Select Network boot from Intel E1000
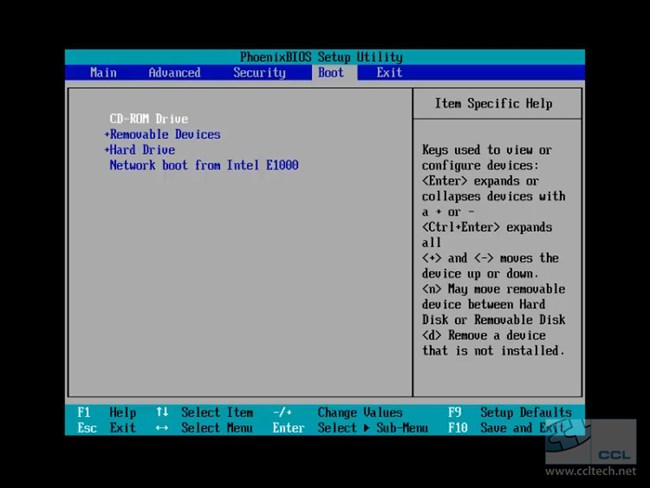650x488 pixels. [x=204, y=165]
